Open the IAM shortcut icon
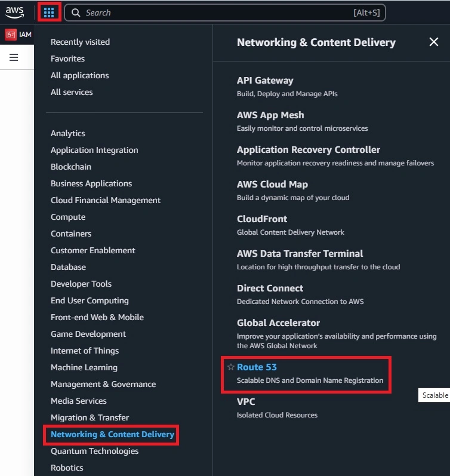This screenshot has height=476, width=450. (x=11, y=35)
